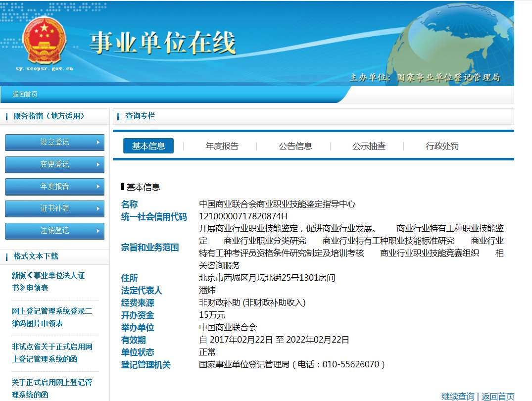The height and width of the screenshot is (401, 532).
Task: Open 非试点省关于正式启用网上登记管理系统的函 link
Action: pyautogui.click(x=52, y=353)
